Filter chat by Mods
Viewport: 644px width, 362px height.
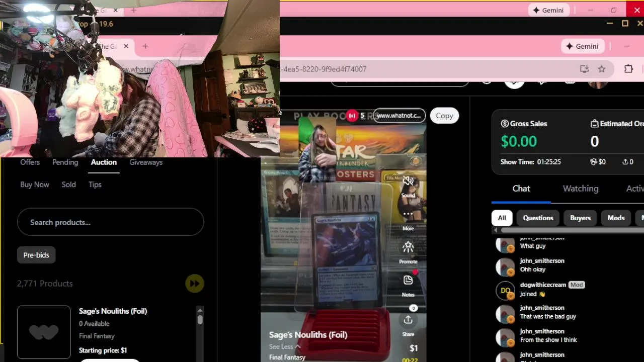[616, 218]
